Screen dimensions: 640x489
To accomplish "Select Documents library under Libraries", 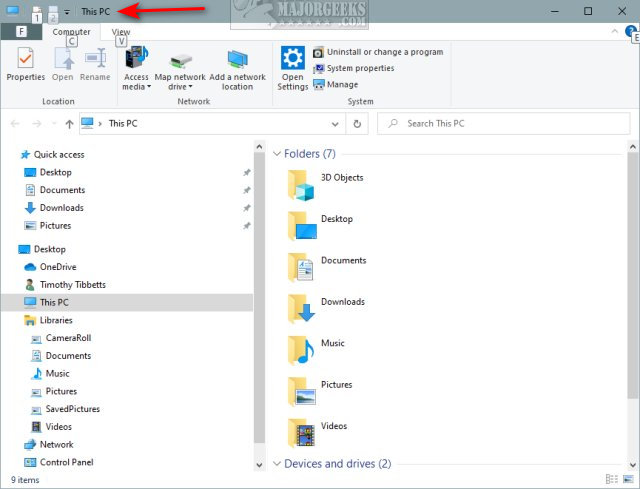I will point(61,356).
